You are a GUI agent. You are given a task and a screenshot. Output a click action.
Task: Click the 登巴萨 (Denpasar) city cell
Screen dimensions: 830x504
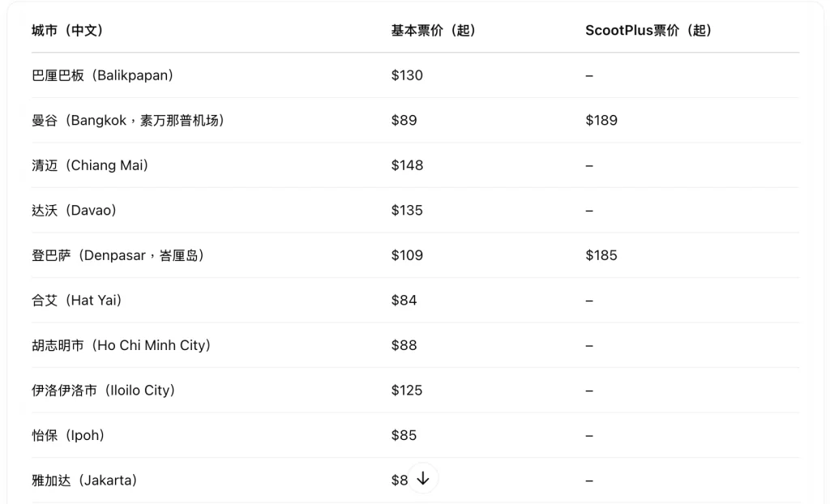[x=118, y=256]
